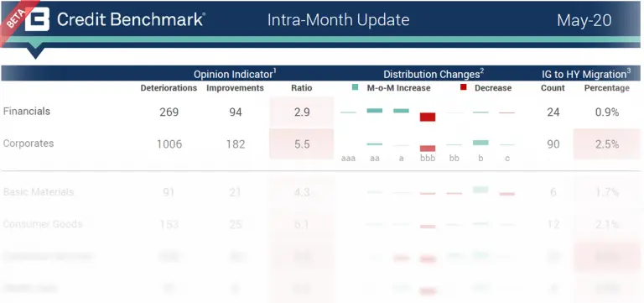
Task: Click the bb rating axis label
Action: (454, 159)
